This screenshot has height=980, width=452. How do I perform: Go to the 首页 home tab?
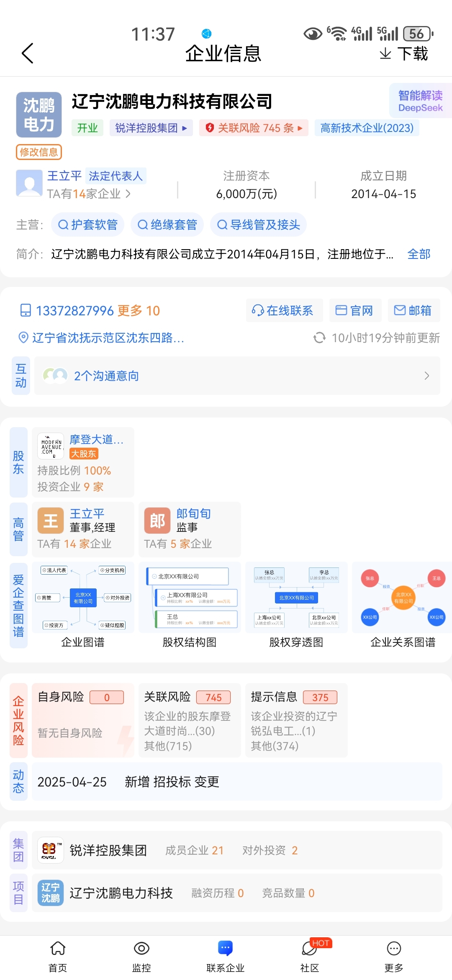58,957
